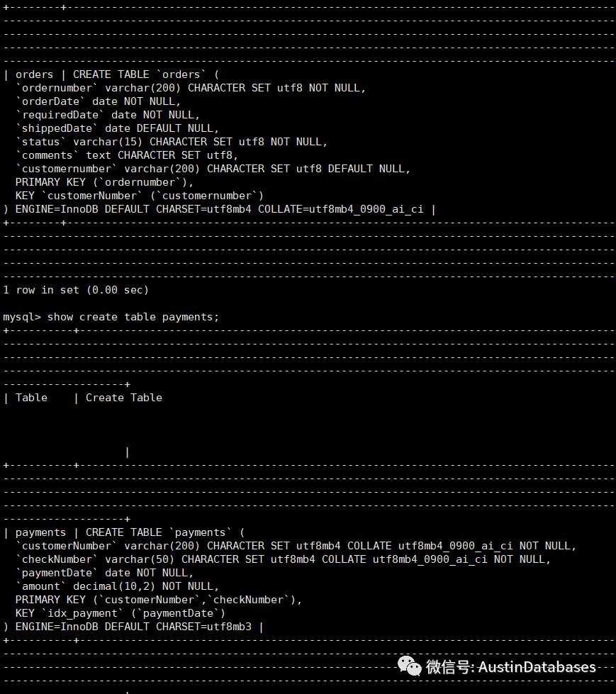The image size is (616, 694).
Task: Click the `ordernumber` varchar(200) column line
Action: 191,88
